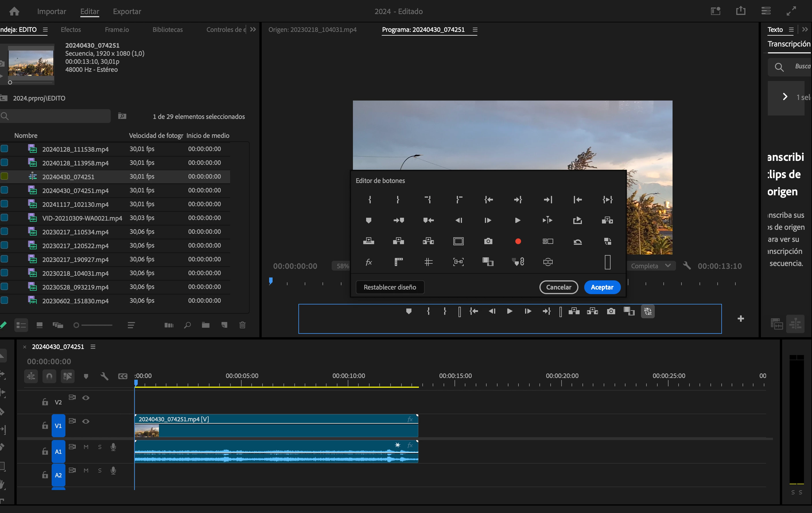812x513 pixels.
Task: Mute audio track A1
Action: coord(86,447)
